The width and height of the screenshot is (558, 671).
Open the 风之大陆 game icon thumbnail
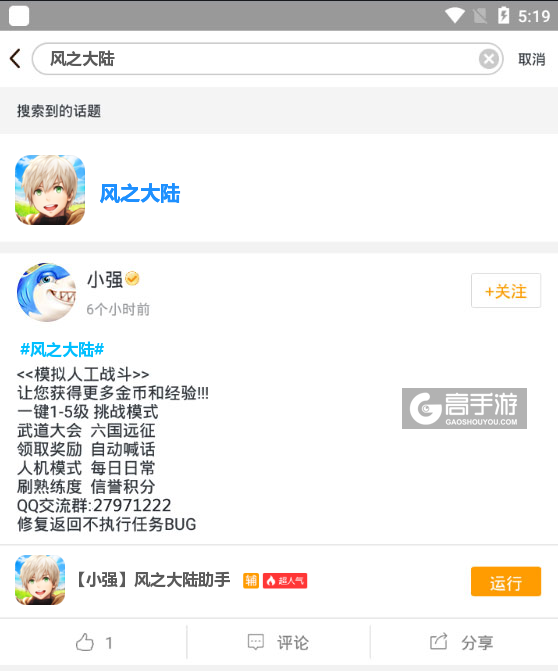(x=50, y=190)
